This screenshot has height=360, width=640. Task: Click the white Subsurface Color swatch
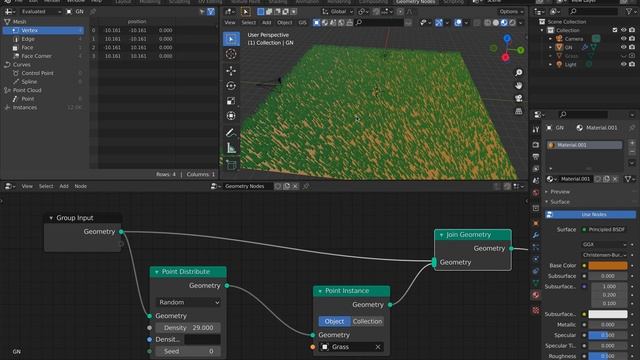click(x=608, y=314)
